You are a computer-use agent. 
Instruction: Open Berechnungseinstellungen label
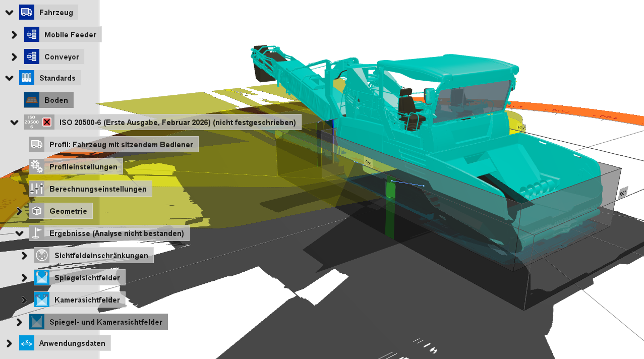(x=98, y=189)
